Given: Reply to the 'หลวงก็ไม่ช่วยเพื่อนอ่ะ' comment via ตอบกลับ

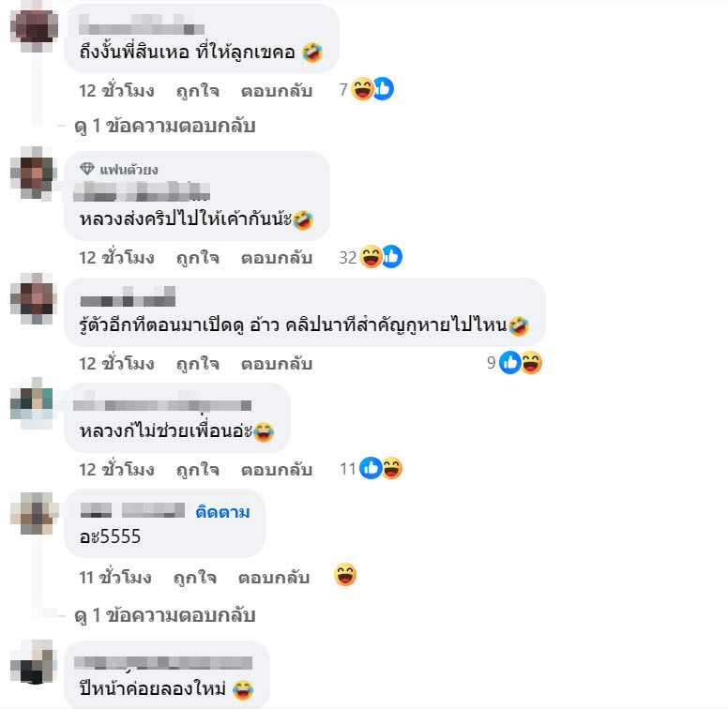Looking at the screenshot, I should pos(276,470).
